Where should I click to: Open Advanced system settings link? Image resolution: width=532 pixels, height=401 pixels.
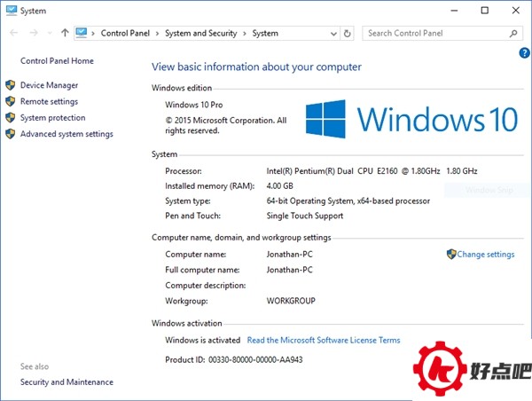pos(66,134)
